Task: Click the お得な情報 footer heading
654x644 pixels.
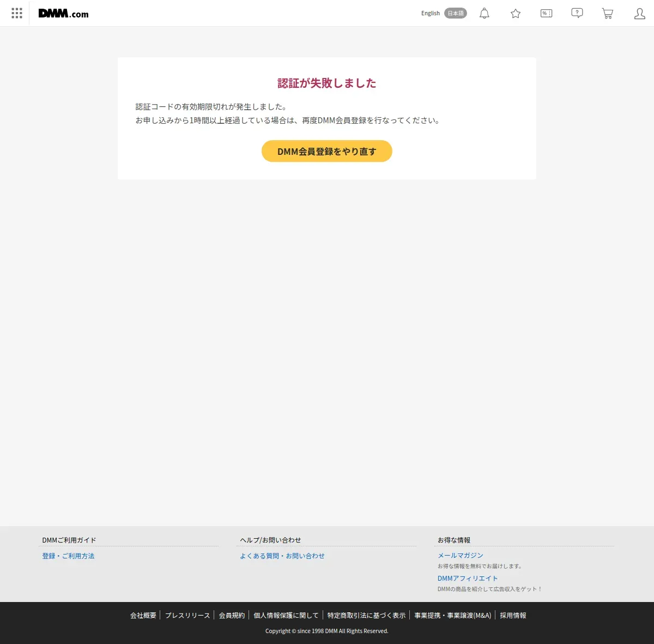Action: pyautogui.click(x=454, y=540)
